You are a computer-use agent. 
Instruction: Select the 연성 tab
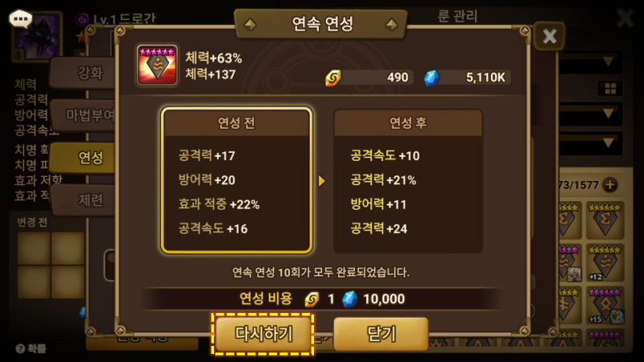click(x=85, y=158)
